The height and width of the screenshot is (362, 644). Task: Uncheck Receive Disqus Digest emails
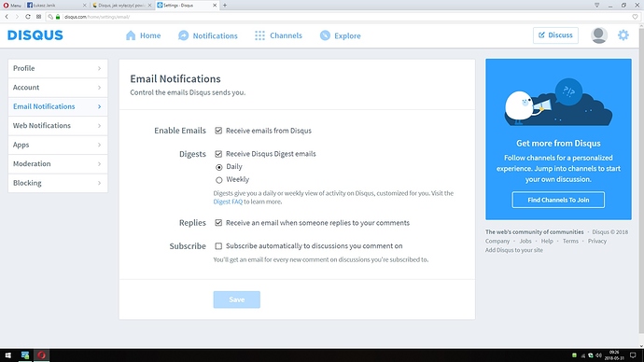[x=218, y=154]
